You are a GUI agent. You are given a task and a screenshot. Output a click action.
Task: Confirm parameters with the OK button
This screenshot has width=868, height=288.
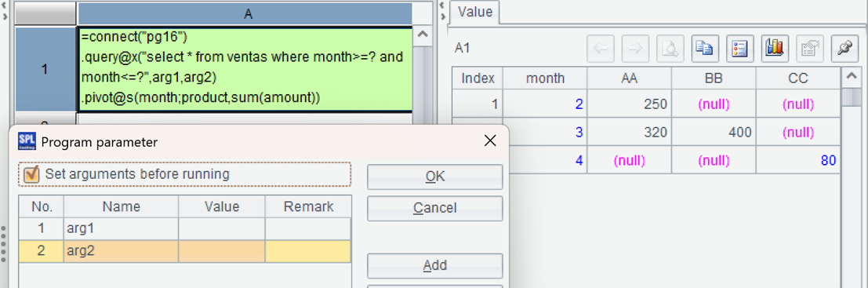(x=435, y=177)
